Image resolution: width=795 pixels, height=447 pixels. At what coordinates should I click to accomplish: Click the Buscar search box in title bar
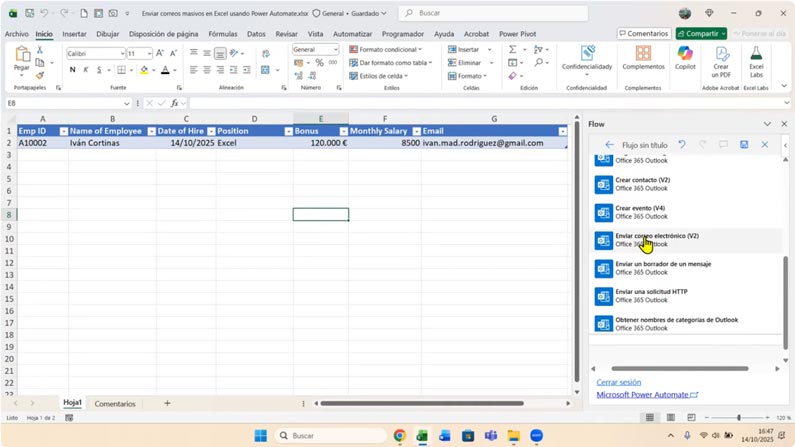(493, 13)
